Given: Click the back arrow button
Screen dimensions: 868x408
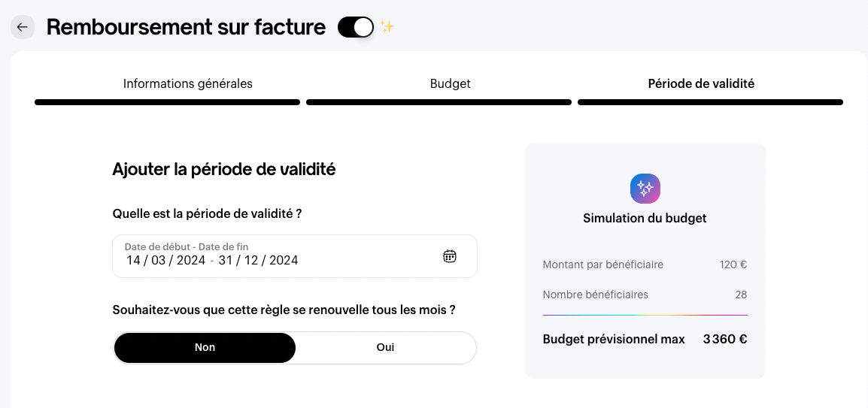Looking at the screenshot, I should (22, 27).
